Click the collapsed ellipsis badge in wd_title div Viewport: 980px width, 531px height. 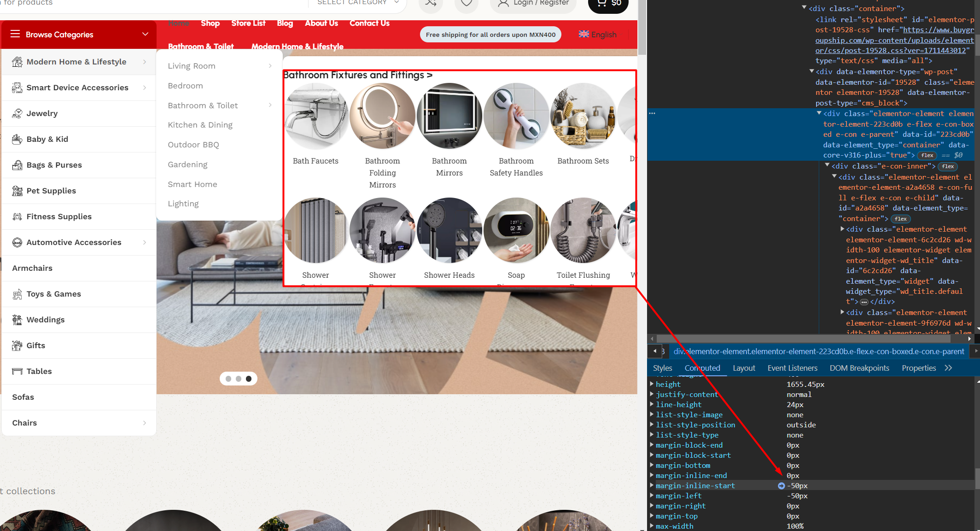[864, 302]
